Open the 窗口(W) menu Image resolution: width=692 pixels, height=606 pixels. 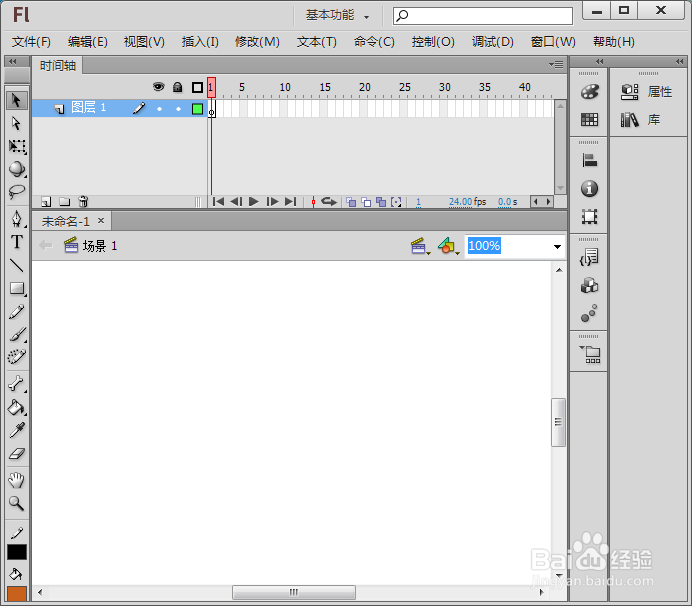(553, 42)
